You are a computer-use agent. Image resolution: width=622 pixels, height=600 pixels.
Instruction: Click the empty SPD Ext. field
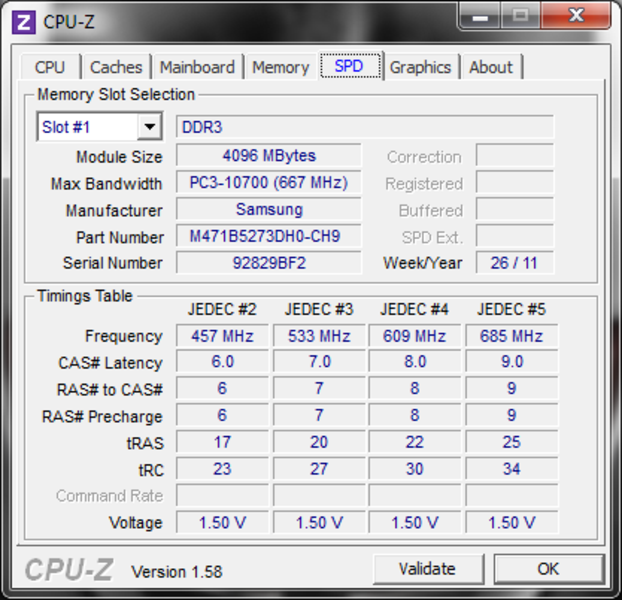point(514,236)
